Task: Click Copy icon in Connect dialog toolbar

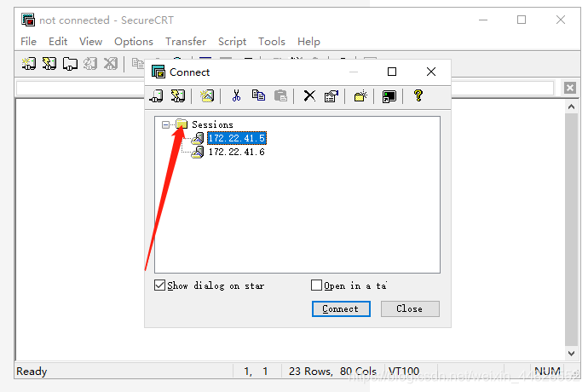Action: (258, 96)
